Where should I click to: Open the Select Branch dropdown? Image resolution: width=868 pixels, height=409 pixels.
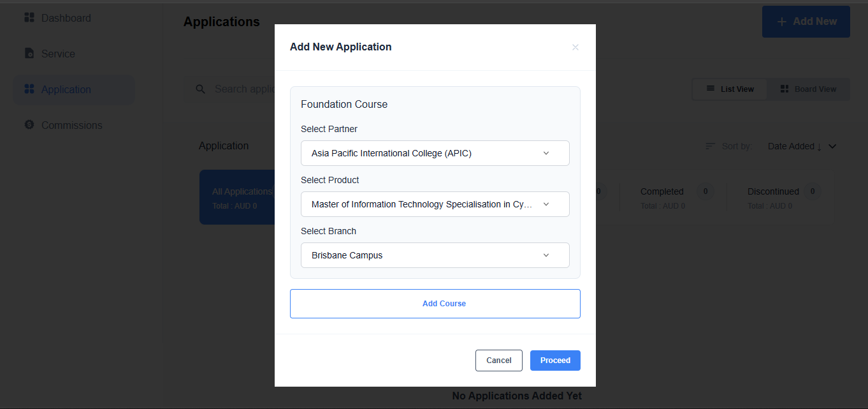(x=435, y=255)
